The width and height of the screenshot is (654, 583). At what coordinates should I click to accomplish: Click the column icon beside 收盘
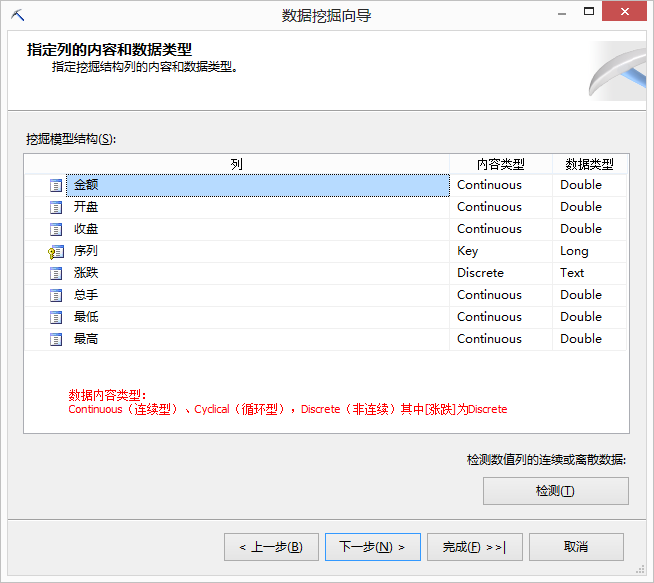pos(56,229)
